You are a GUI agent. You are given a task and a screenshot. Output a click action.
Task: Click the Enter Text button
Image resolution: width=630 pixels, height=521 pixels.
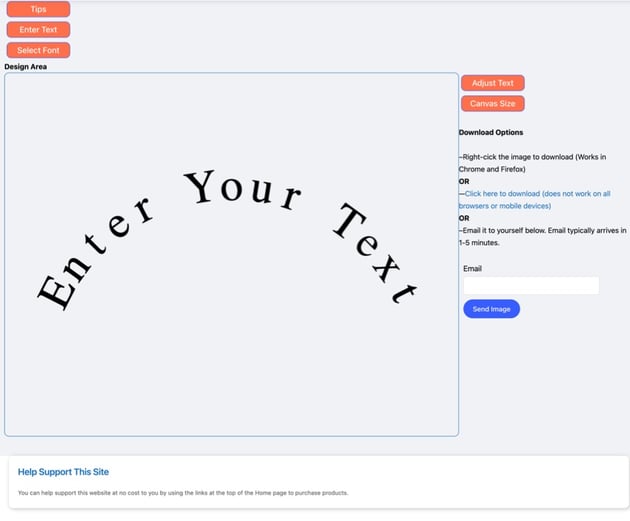(38, 30)
